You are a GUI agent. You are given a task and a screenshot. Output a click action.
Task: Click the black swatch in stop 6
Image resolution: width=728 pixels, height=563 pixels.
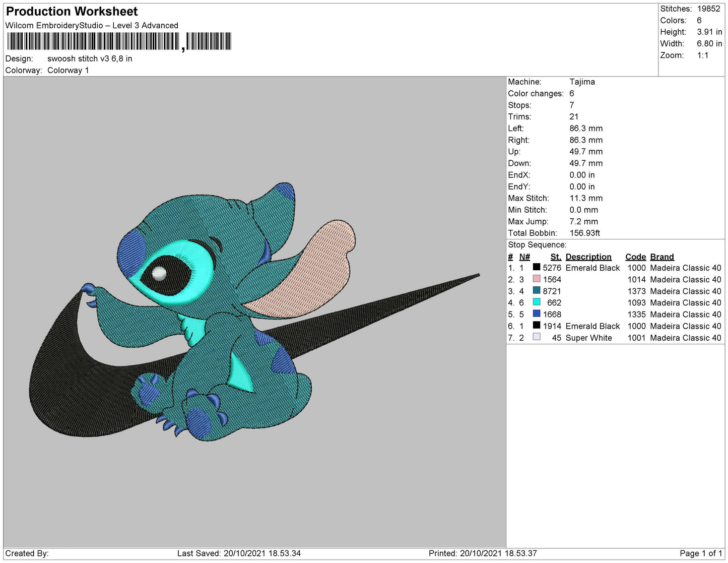pyautogui.click(x=537, y=326)
